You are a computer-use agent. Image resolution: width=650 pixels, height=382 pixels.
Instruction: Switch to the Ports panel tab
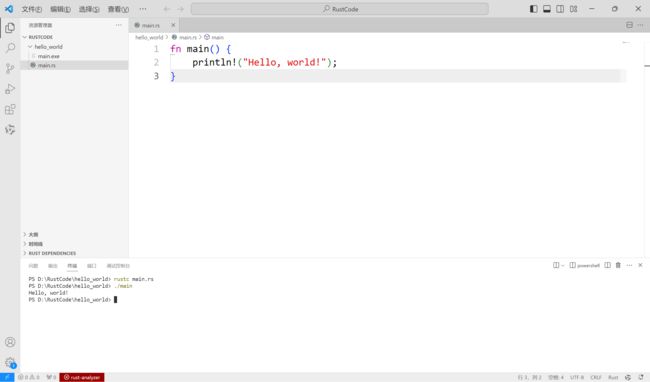(x=92, y=266)
